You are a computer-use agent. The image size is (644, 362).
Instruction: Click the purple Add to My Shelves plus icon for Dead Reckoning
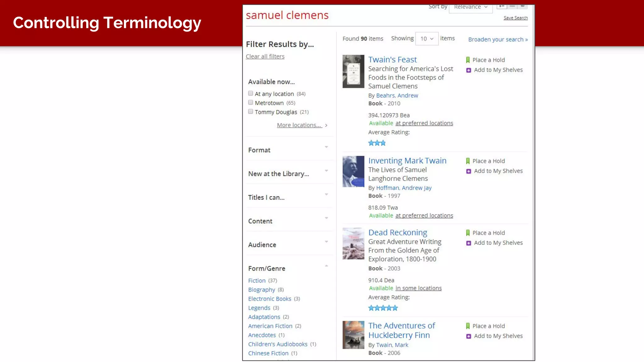[469, 243]
